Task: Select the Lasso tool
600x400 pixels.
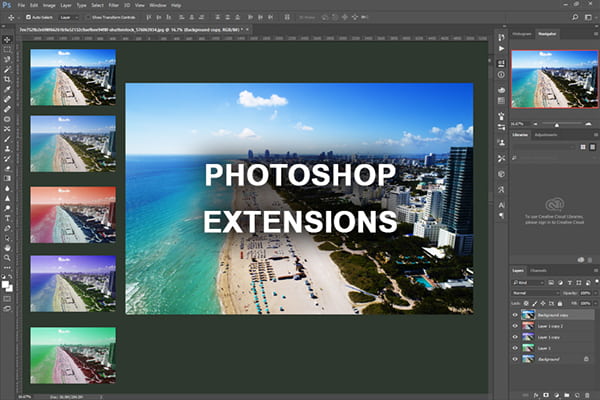Action: tap(7, 59)
